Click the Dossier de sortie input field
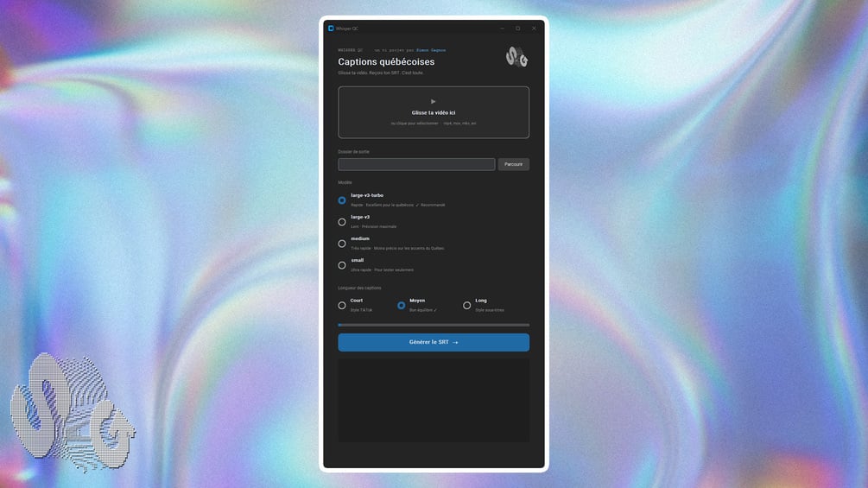 coord(416,164)
